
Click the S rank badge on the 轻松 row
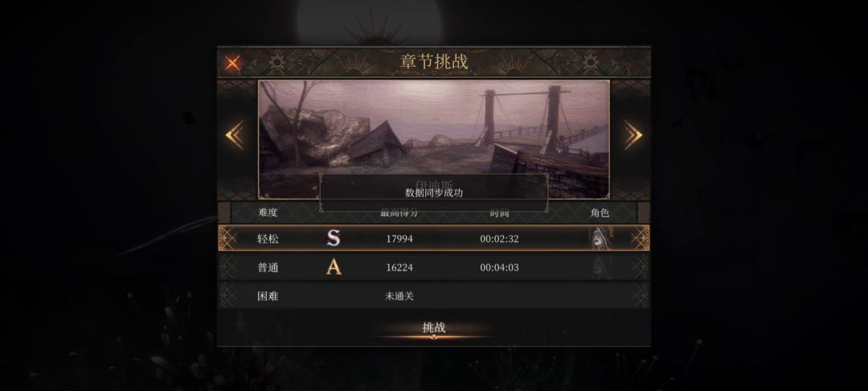pyautogui.click(x=334, y=238)
